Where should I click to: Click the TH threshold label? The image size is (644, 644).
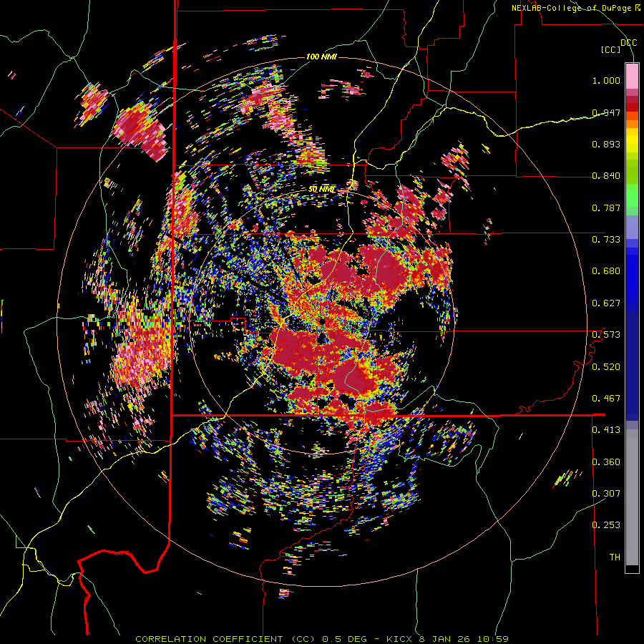click(615, 557)
